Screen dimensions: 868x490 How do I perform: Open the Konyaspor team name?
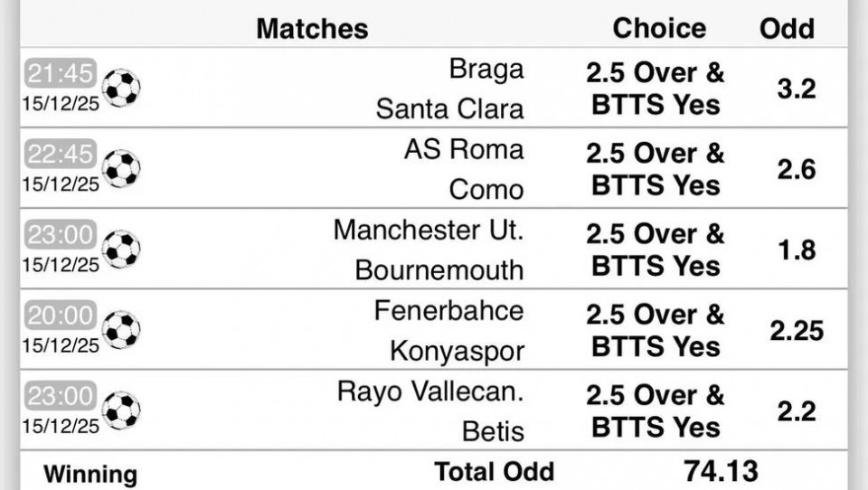[457, 350]
